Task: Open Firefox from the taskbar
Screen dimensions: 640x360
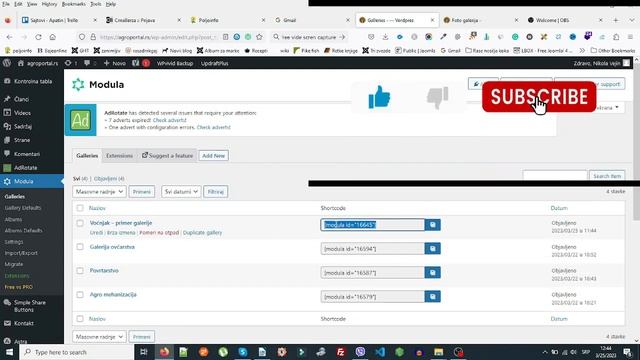Action: [x=164, y=352]
